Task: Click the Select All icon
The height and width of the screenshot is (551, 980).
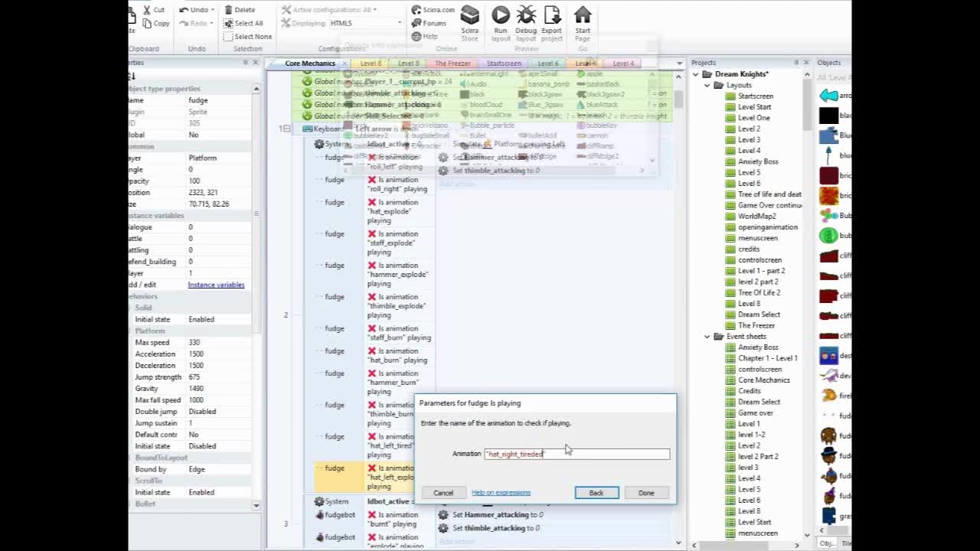Action: [228, 23]
